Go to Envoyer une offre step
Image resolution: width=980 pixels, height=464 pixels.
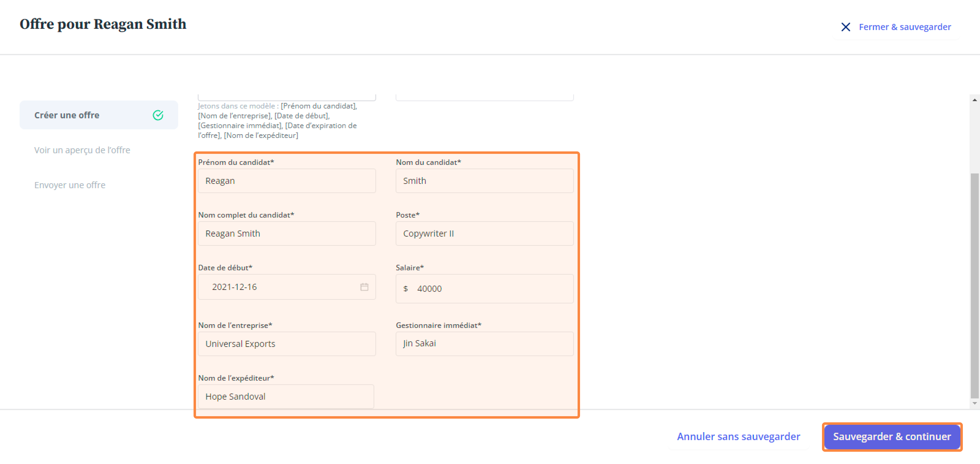[70, 185]
